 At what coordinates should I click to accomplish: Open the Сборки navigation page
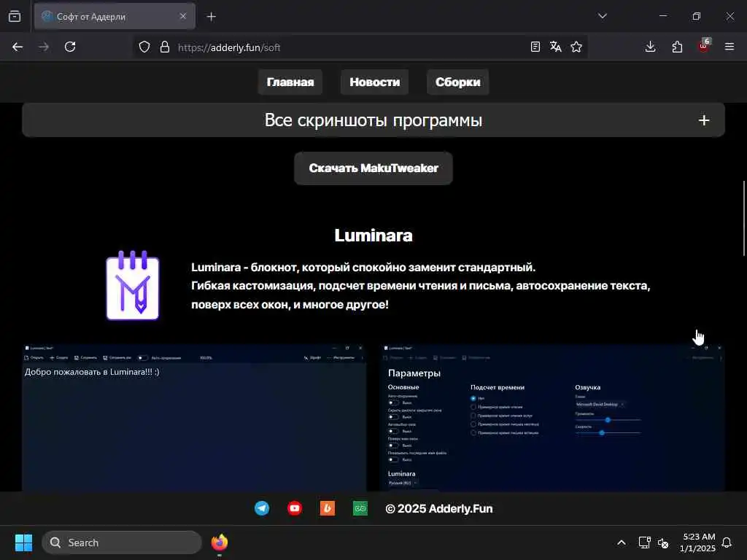click(458, 82)
